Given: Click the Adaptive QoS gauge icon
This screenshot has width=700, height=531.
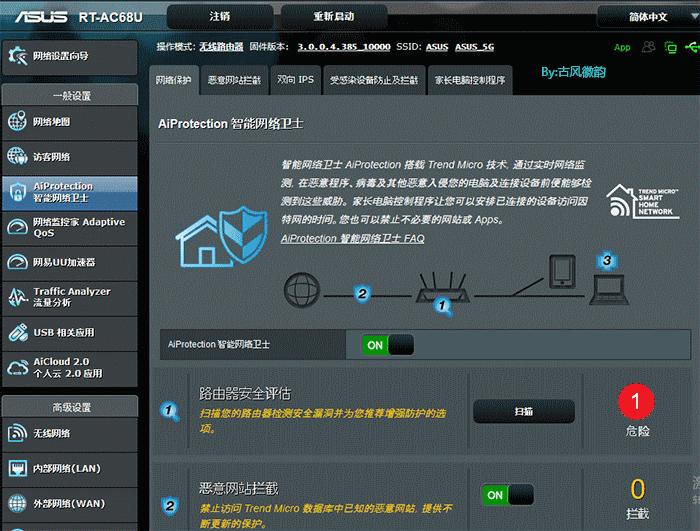Looking at the screenshot, I should 17,227.
